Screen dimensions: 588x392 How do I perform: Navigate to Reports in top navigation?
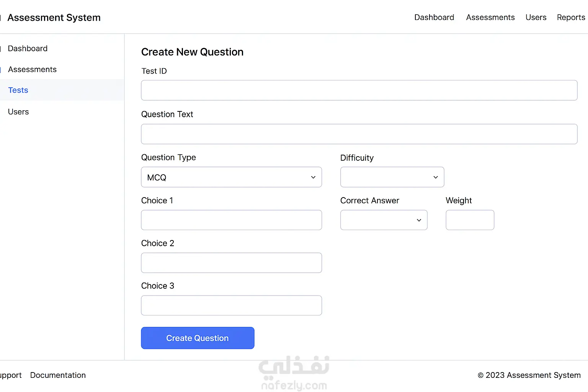coord(571,18)
